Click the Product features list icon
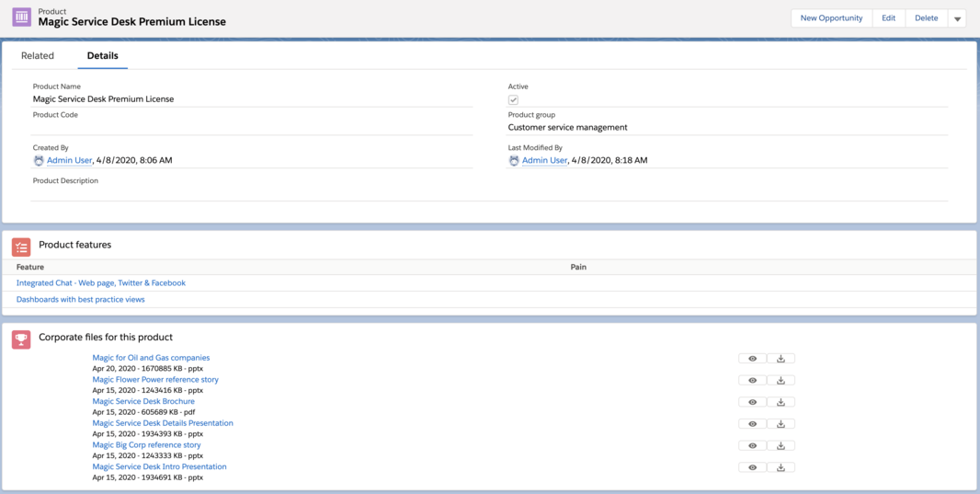Viewport: 980px width, 494px height. [x=21, y=247]
